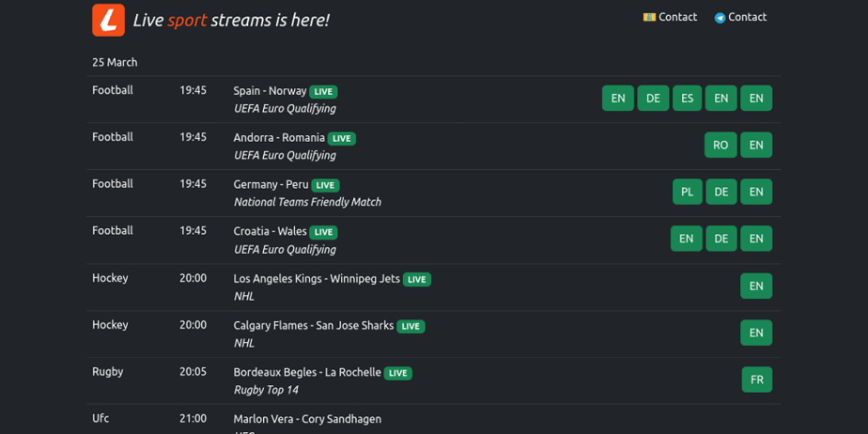Click the Live sport streams header text
This screenshot has width=868, height=434.
[x=231, y=21]
